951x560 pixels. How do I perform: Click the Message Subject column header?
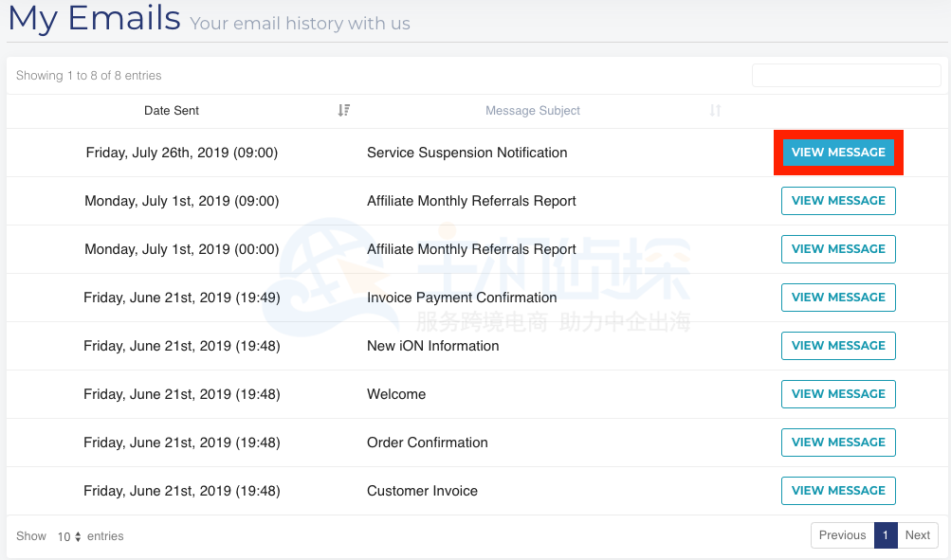533,111
